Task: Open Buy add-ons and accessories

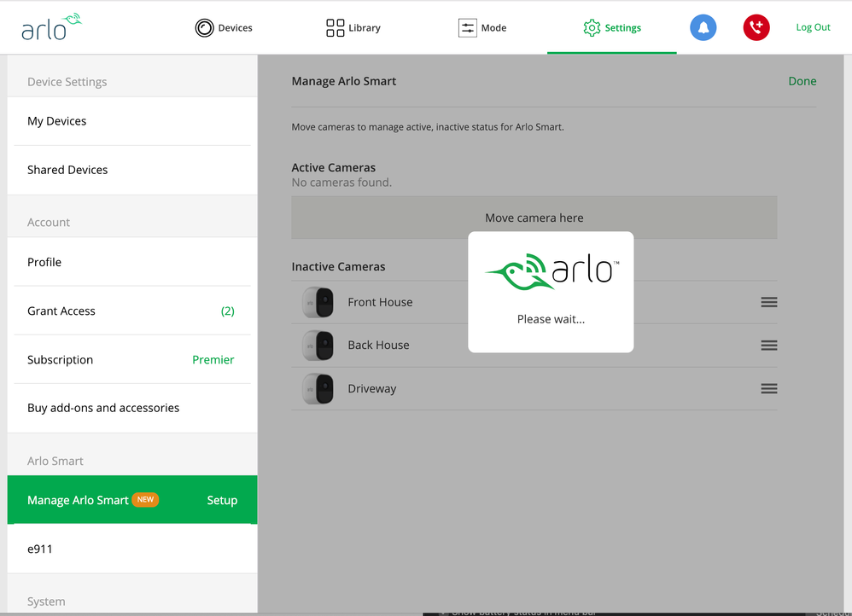Action: (132, 408)
